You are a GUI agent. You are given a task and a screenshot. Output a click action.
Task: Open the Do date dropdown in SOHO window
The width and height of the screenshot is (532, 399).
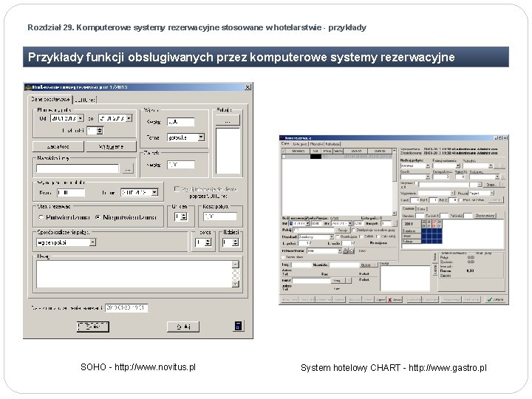[129, 118]
